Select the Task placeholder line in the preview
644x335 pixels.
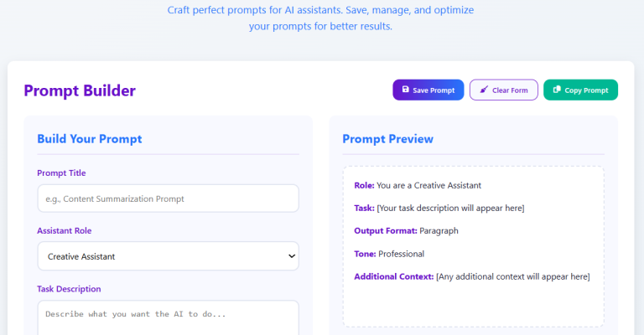pyautogui.click(x=439, y=208)
